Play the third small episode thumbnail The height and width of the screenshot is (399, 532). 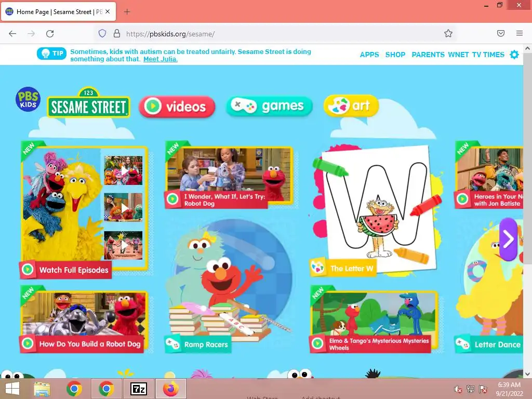click(123, 245)
